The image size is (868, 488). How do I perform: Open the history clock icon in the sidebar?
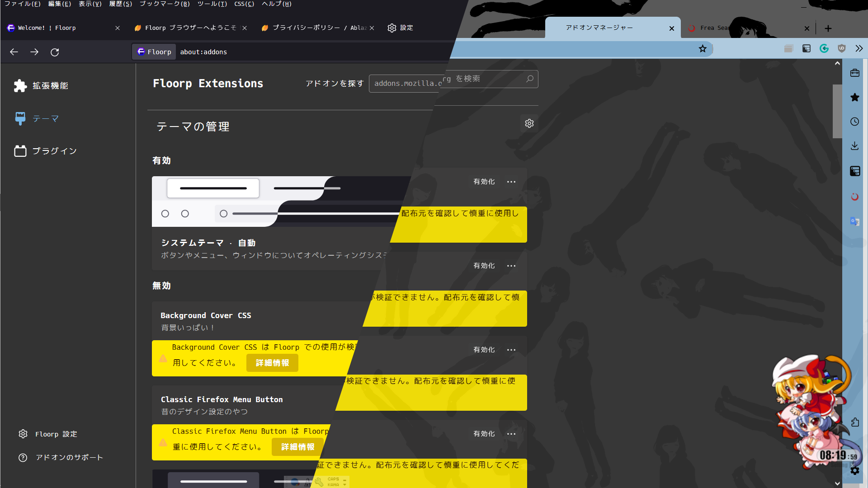coord(854,122)
